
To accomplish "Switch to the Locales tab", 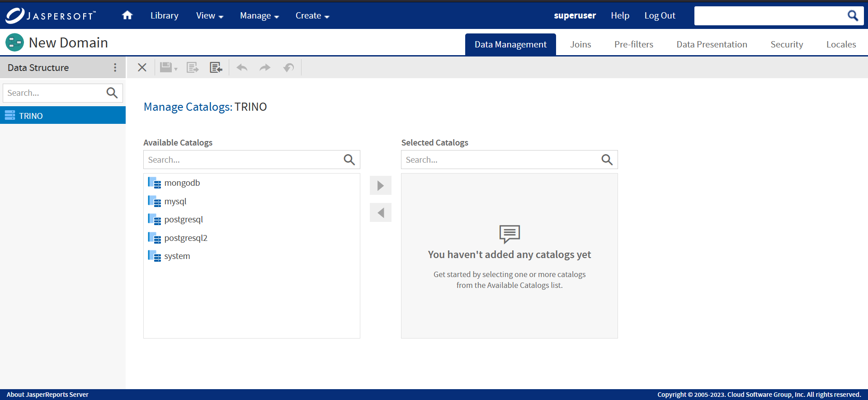I will point(841,44).
